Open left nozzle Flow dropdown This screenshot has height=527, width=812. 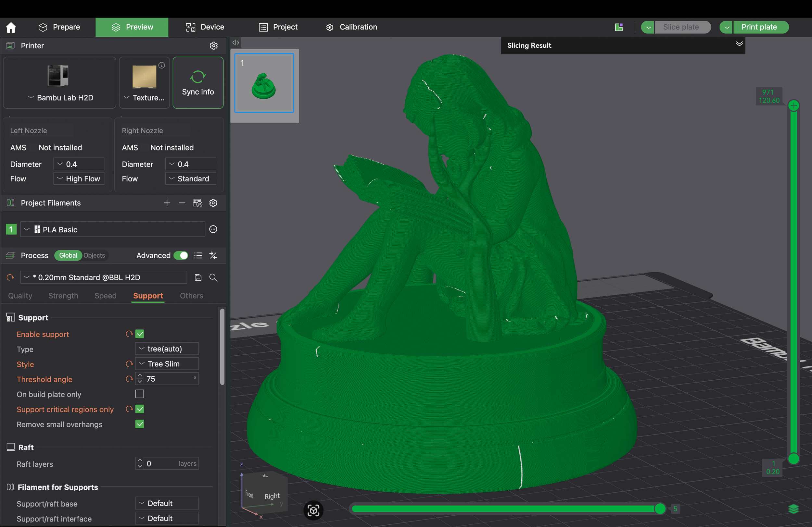(x=79, y=178)
